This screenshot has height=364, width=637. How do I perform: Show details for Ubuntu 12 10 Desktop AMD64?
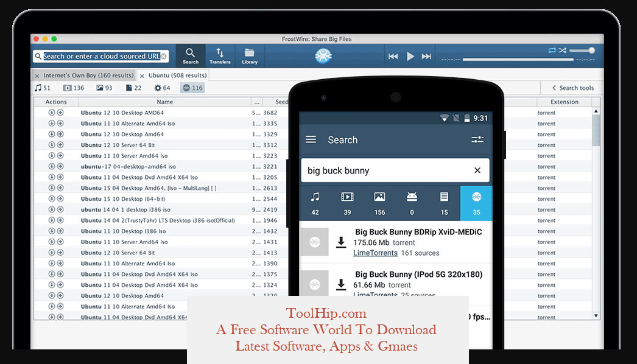[x=60, y=113]
